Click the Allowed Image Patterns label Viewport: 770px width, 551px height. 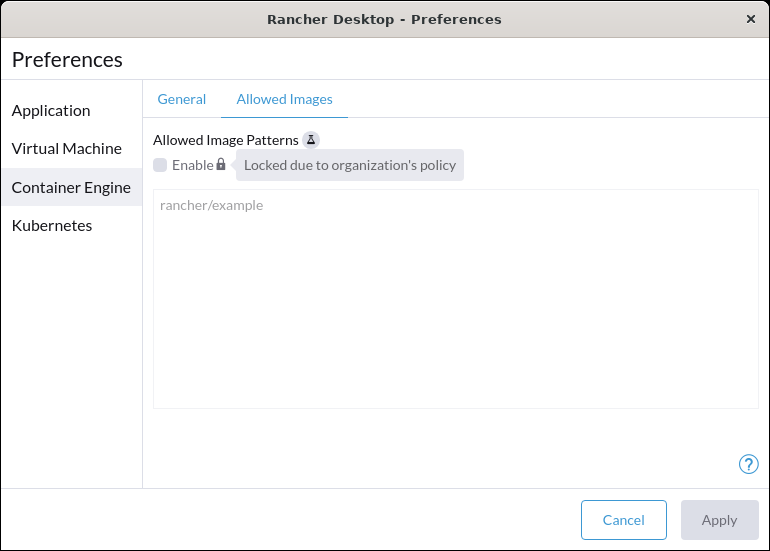click(225, 140)
